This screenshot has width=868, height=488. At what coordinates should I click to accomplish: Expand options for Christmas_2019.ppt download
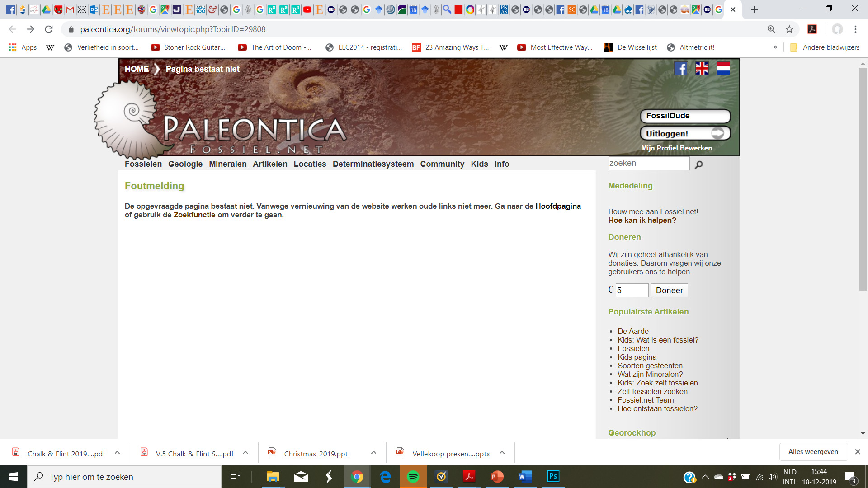point(373,453)
